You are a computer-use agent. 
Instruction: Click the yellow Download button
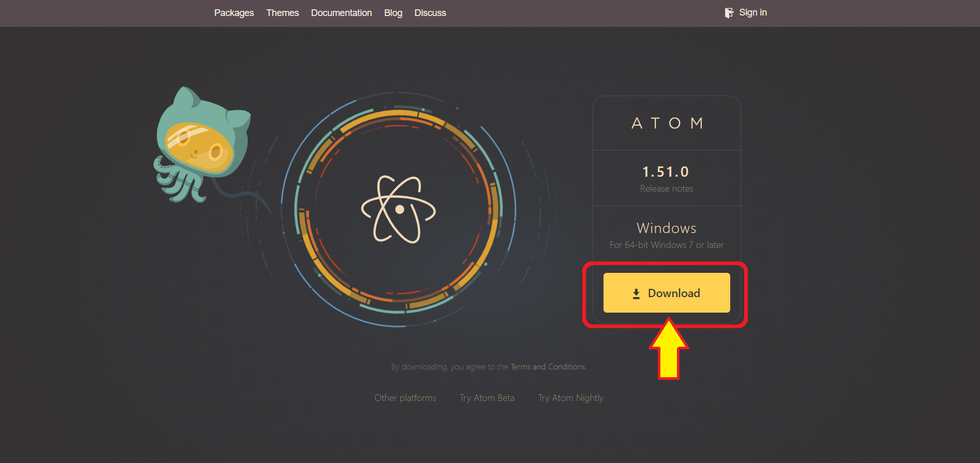667,292
